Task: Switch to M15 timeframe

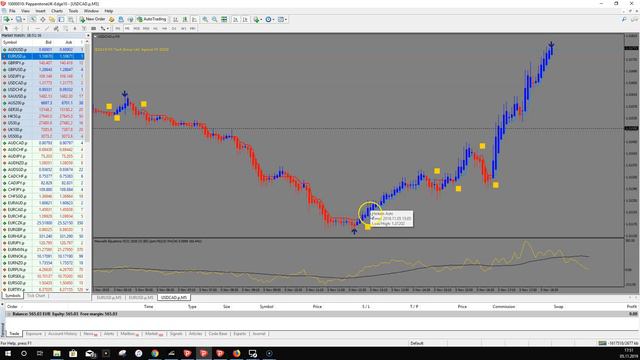Action: point(136,28)
